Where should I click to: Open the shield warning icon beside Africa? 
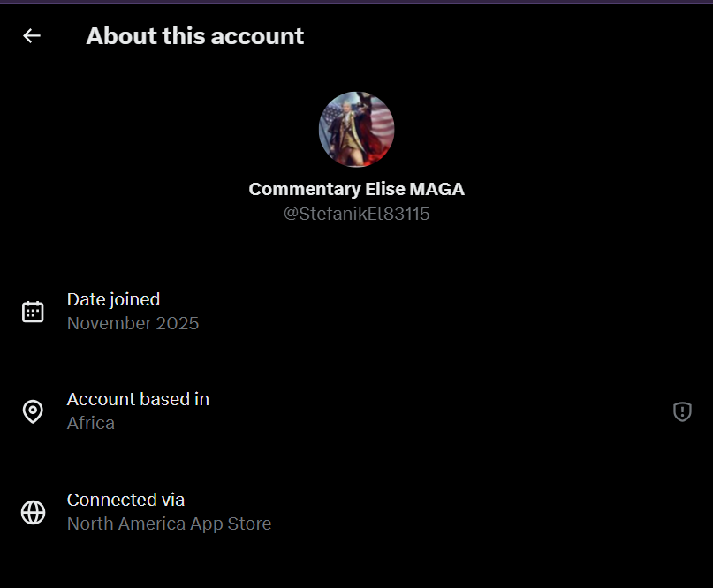coord(682,411)
